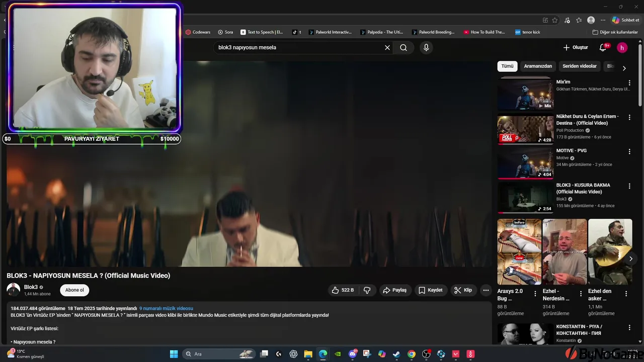Select the Tümü filter chip
Screen dimensions: 644x362
pos(507,66)
